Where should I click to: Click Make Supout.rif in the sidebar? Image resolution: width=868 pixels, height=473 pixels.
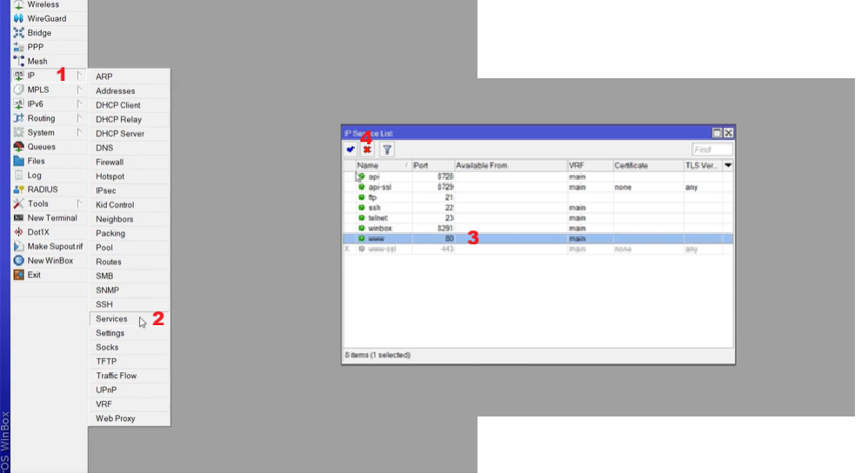point(55,247)
